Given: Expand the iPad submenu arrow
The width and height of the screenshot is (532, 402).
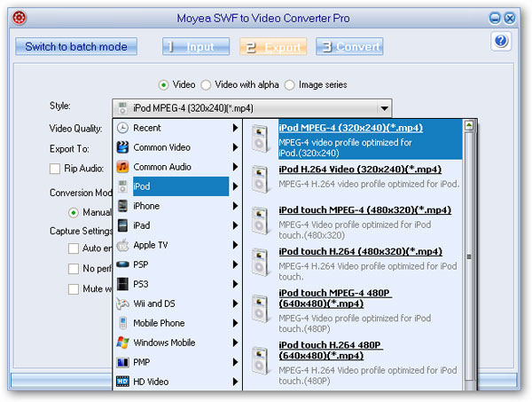Looking at the screenshot, I should [235, 225].
